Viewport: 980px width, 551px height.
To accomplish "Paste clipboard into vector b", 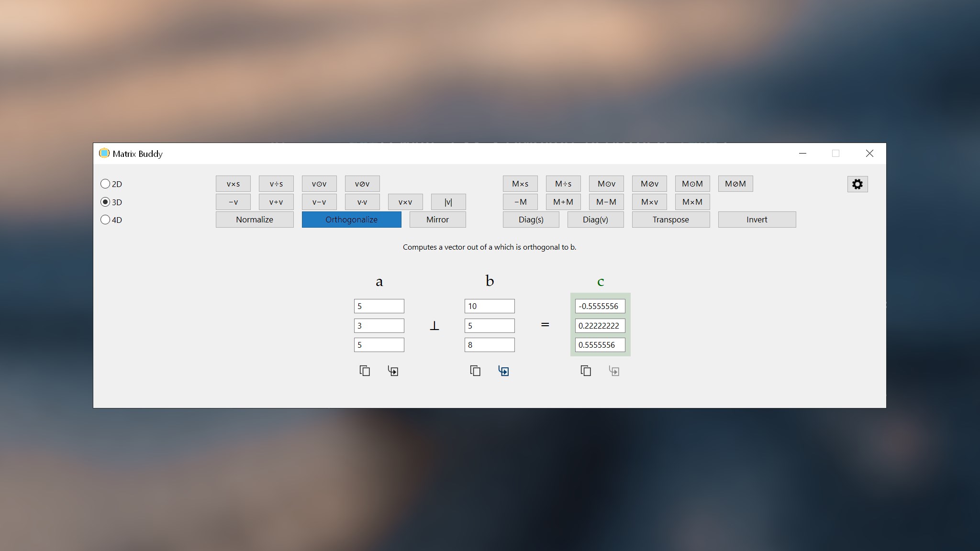I will tap(503, 371).
